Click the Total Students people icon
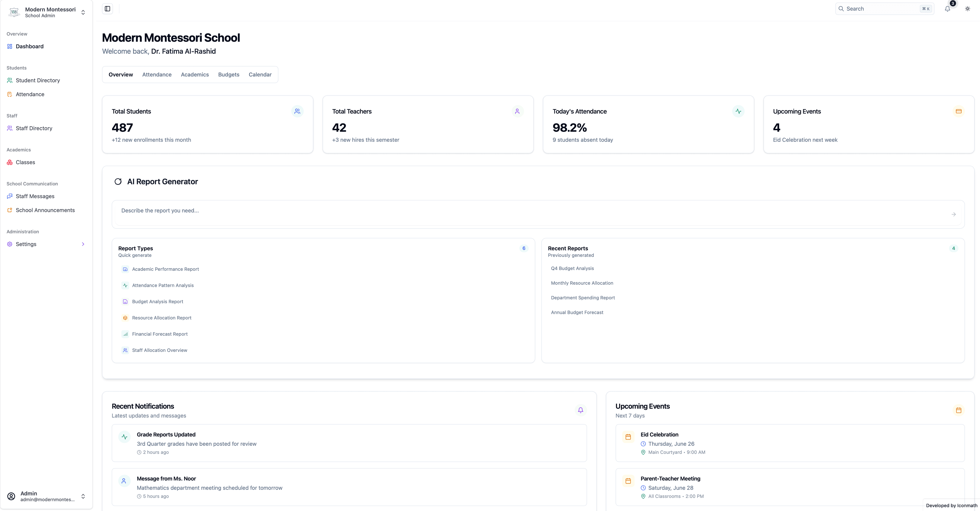 [297, 111]
